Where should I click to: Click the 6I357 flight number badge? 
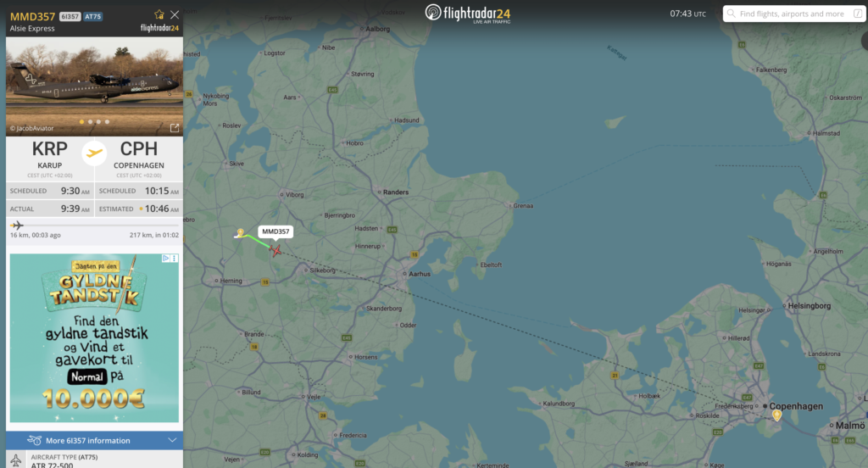[70, 17]
